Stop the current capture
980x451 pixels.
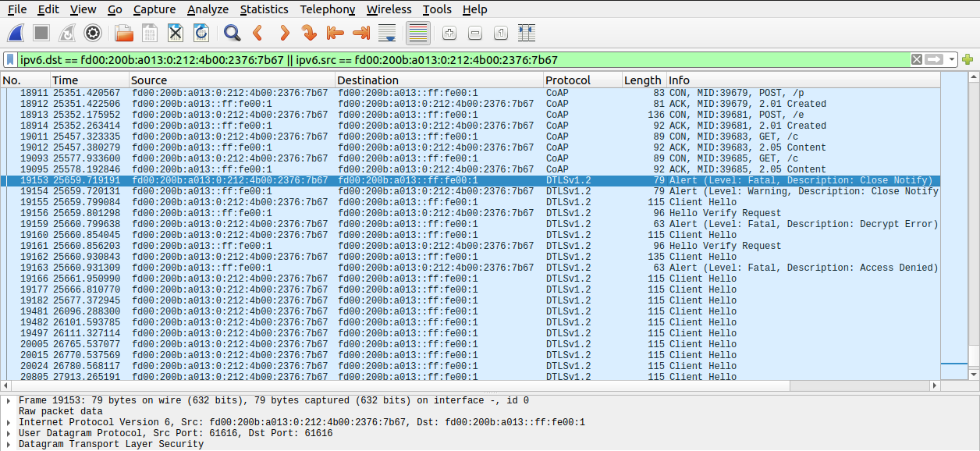click(x=41, y=33)
